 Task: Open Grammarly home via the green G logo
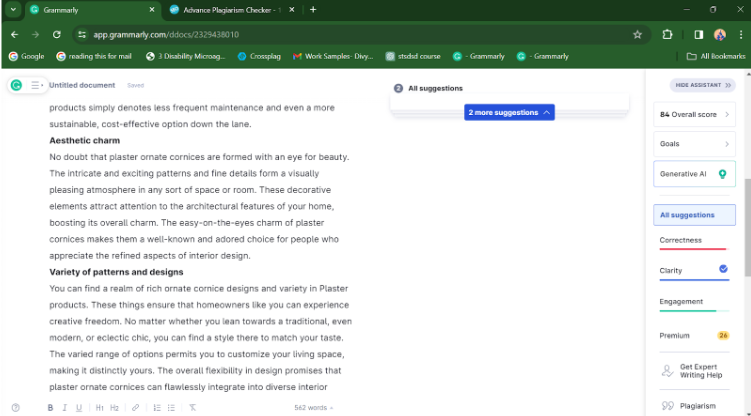17,85
